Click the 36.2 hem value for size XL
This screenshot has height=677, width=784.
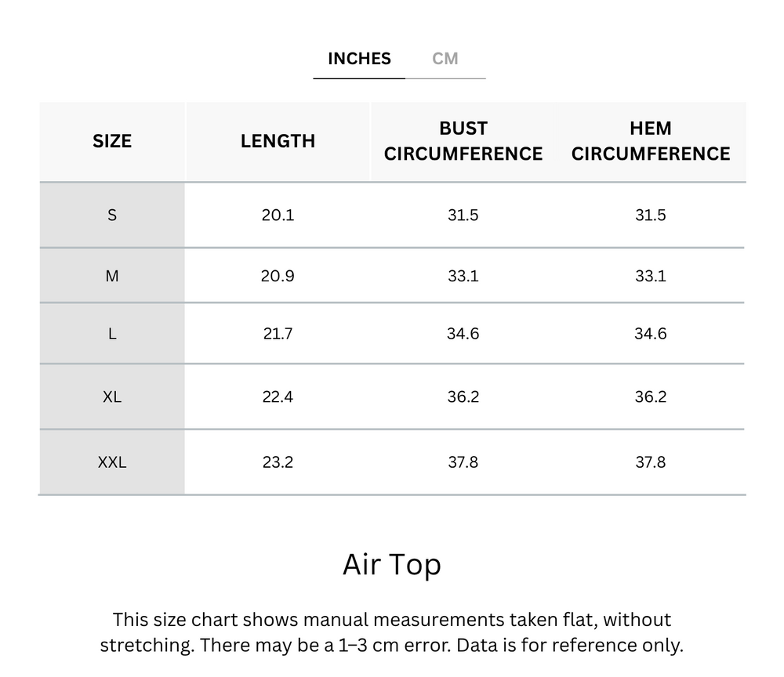pos(651,396)
